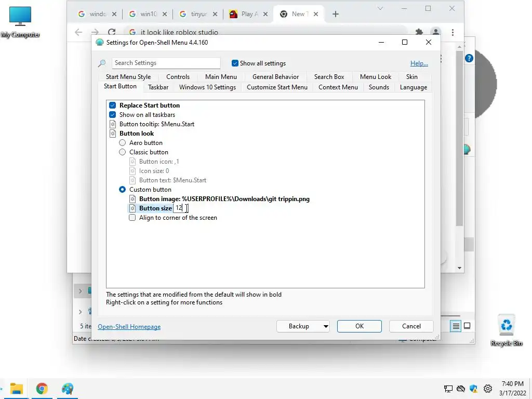Open the General Behavior tab
532x399 pixels.
point(275,77)
